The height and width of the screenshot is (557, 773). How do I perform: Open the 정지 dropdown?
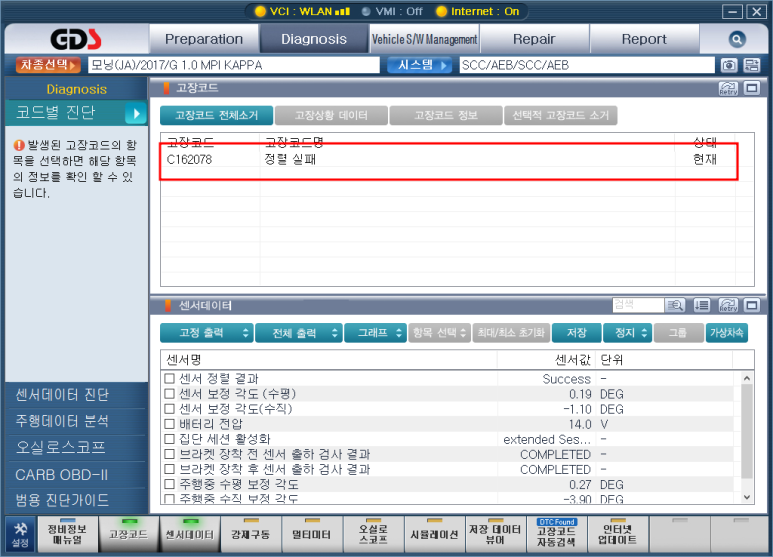coord(628,333)
